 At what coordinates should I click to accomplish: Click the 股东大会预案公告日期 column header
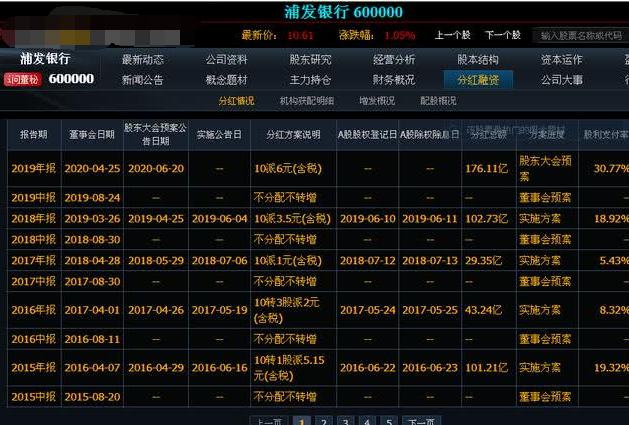point(156,134)
